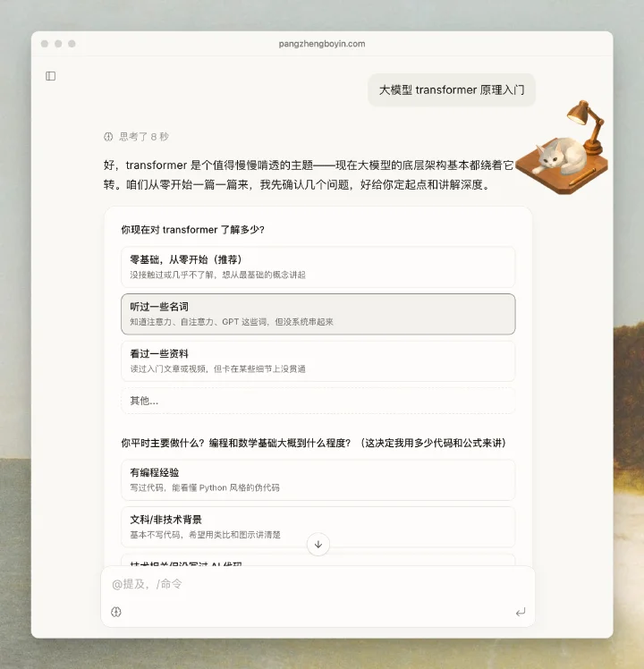Click the send return-arrow icon
The height and width of the screenshot is (669, 644).
(x=521, y=613)
